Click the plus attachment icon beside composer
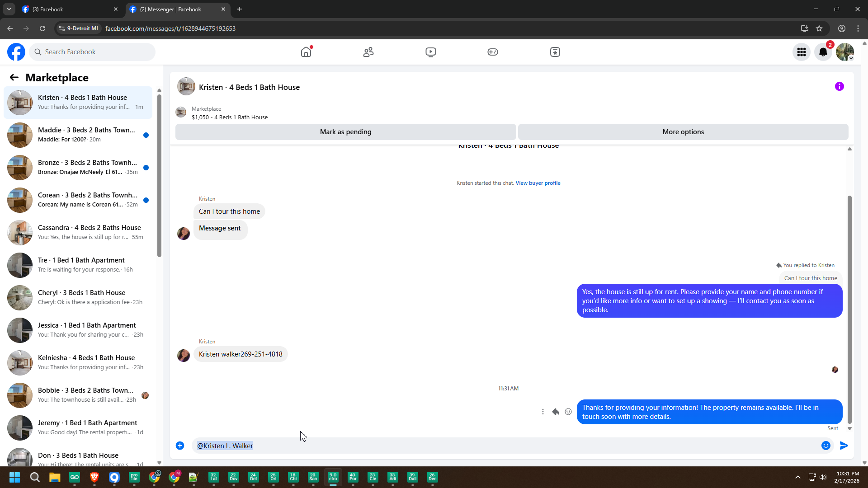Screen dimensions: 868x488 tap(180, 446)
